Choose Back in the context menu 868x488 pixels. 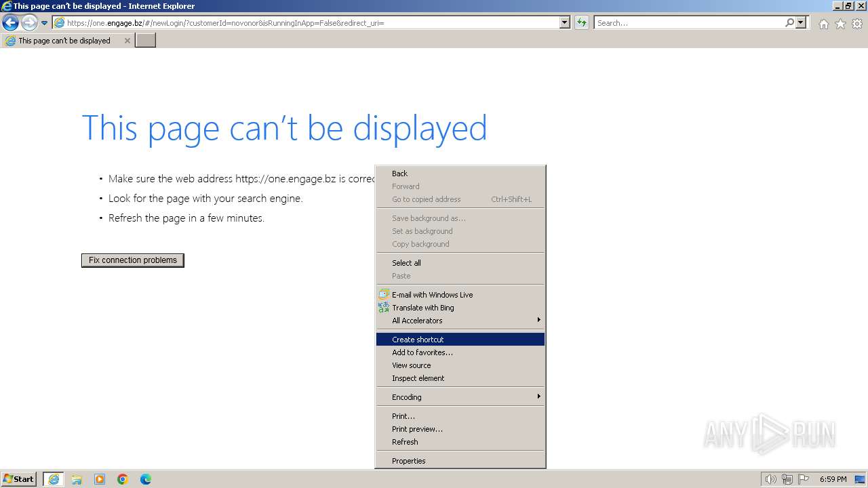click(x=460, y=174)
